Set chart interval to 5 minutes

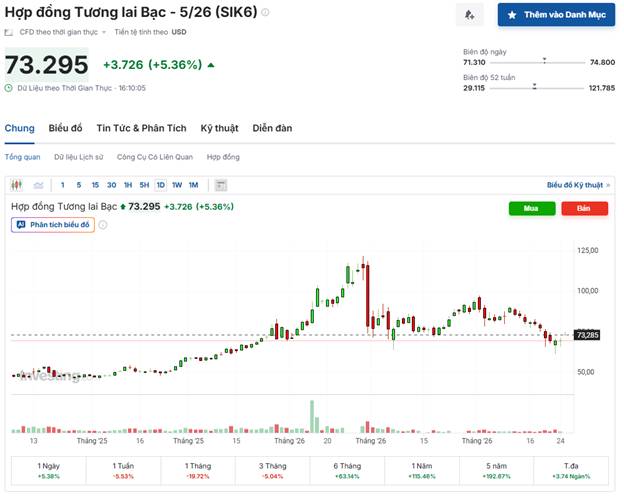(79, 185)
